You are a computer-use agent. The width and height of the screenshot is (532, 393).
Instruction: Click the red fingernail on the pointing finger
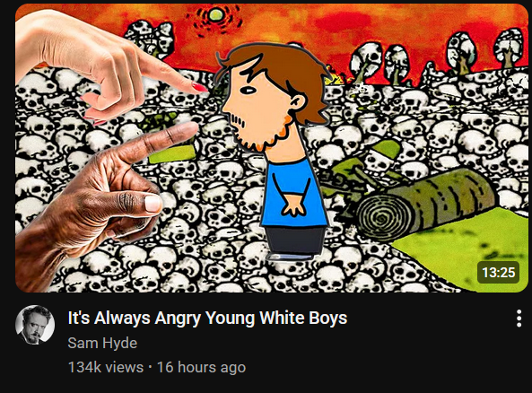(x=199, y=87)
